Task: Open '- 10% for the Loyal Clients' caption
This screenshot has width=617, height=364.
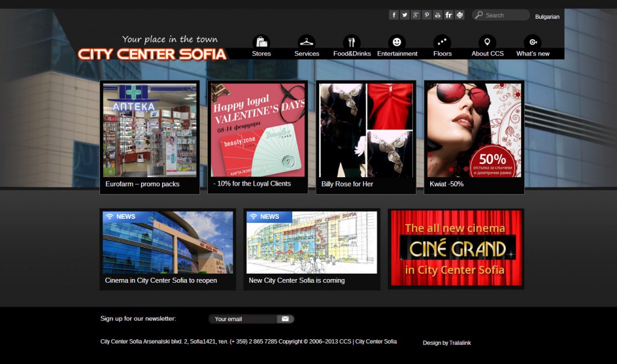Action: coord(252,183)
